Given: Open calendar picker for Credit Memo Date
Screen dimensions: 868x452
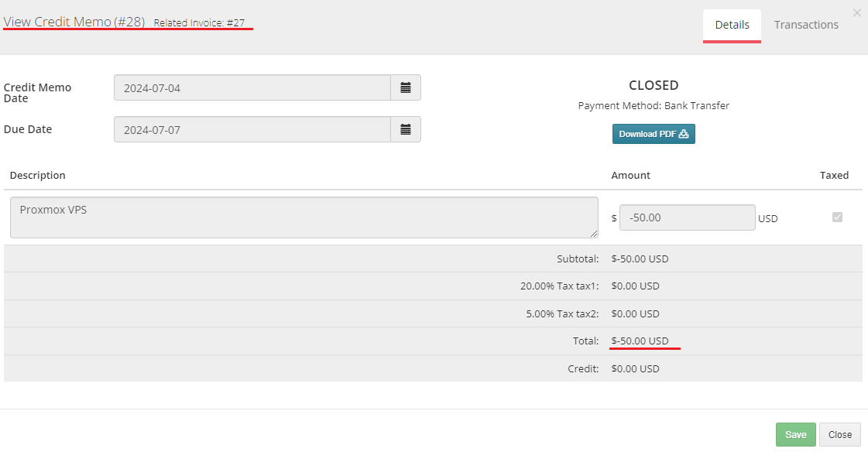Looking at the screenshot, I should tap(405, 87).
